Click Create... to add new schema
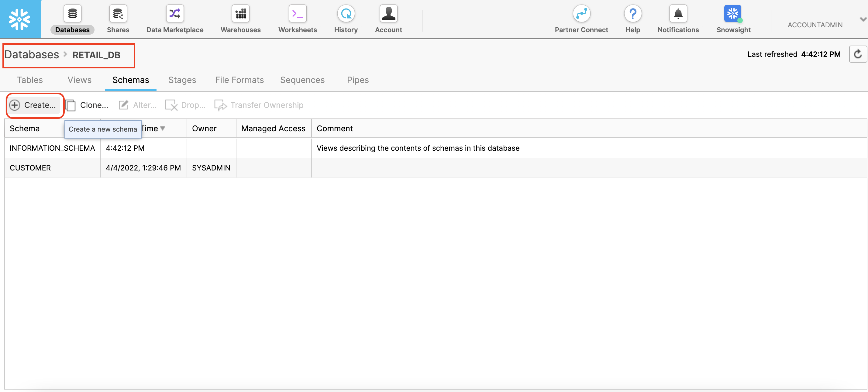The image size is (868, 392). 33,105
